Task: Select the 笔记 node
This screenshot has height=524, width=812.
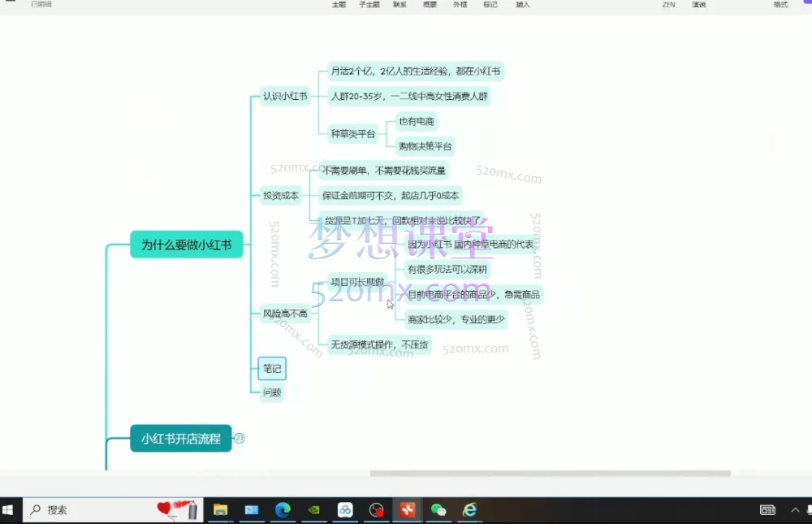Action: pyautogui.click(x=272, y=369)
